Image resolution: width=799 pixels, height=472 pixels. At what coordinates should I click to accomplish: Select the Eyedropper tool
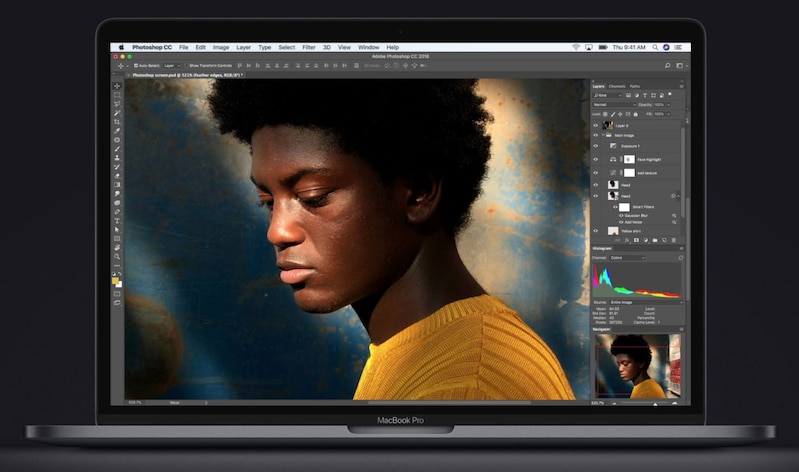click(x=117, y=131)
